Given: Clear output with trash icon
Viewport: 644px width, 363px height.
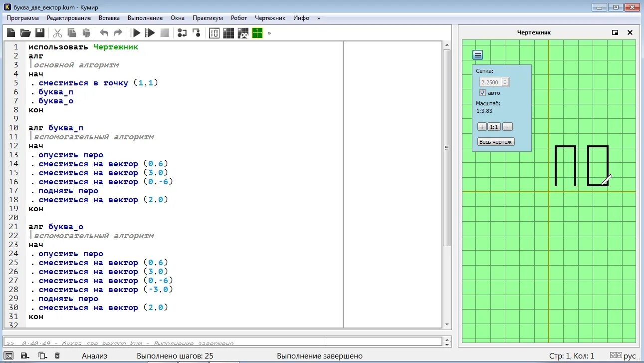Looking at the screenshot, I should point(57,356).
